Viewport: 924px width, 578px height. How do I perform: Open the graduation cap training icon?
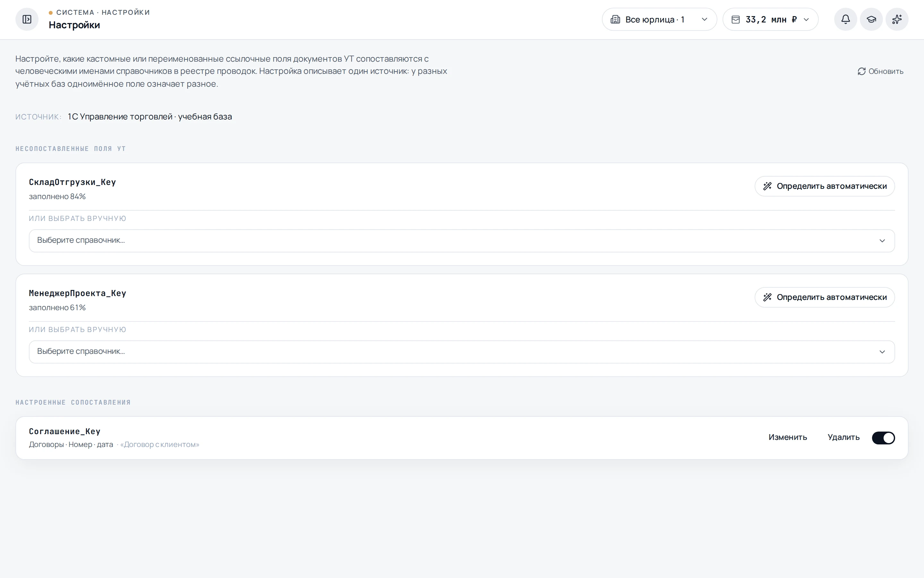click(x=871, y=19)
